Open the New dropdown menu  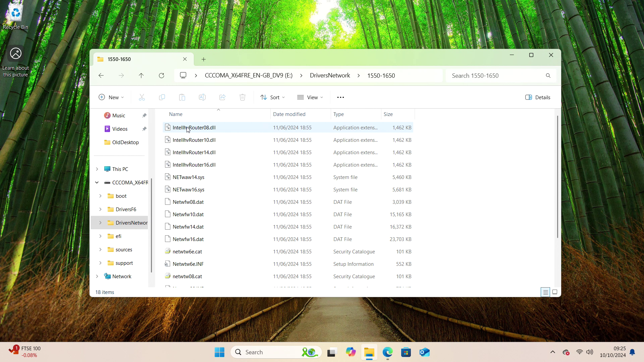111,97
